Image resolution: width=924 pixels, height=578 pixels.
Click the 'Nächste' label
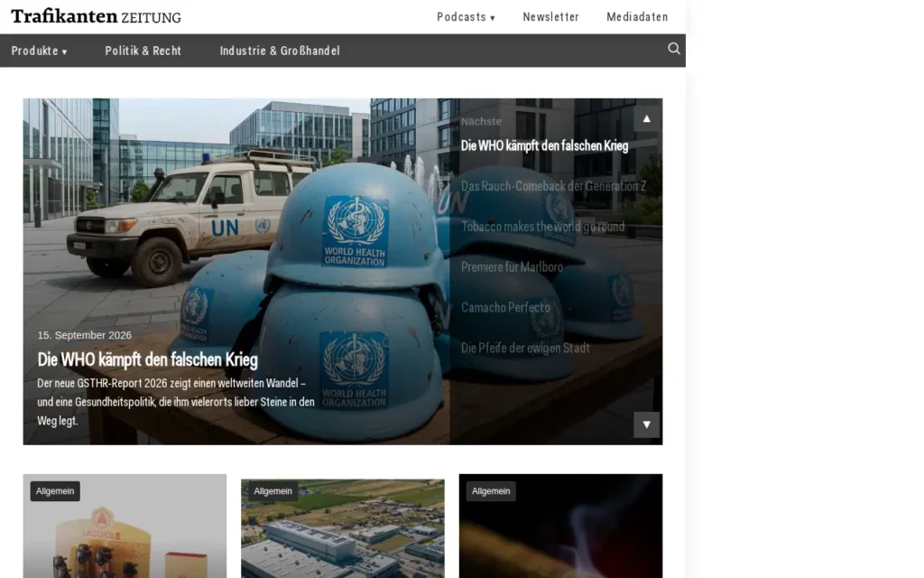tap(481, 122)
